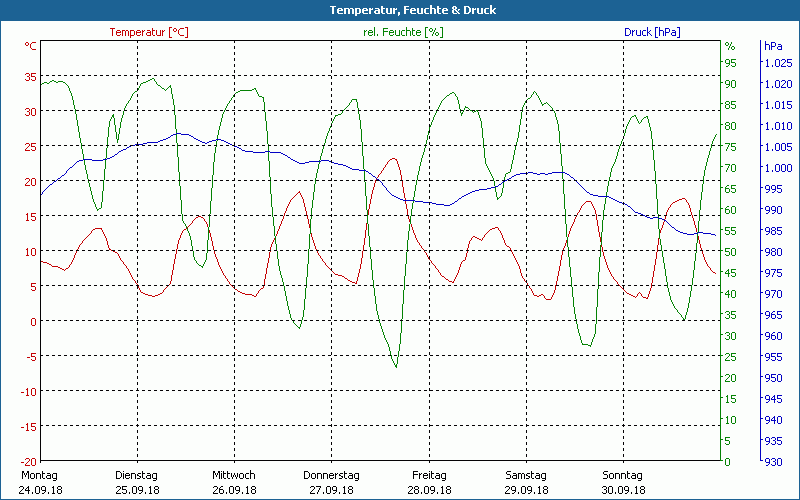The width and height of the screenshot is (800, 500).
Task: Click the blue pressure axis value '945'
Action: pos(773,399)
